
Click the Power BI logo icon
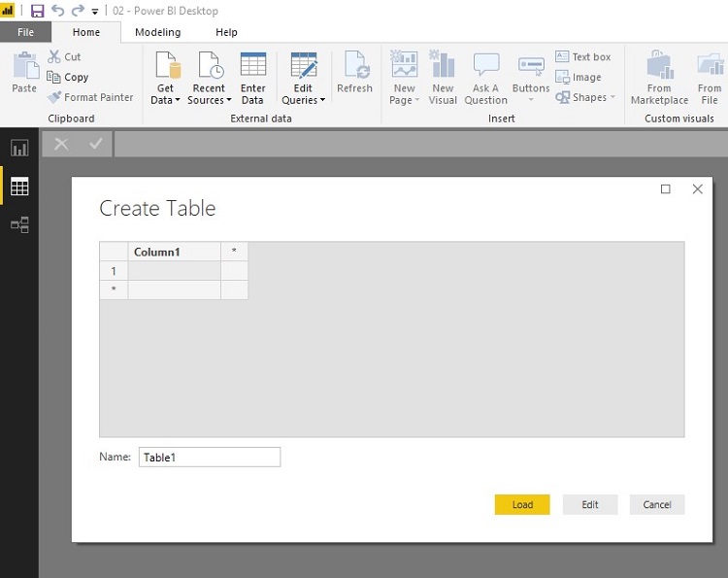8,11
